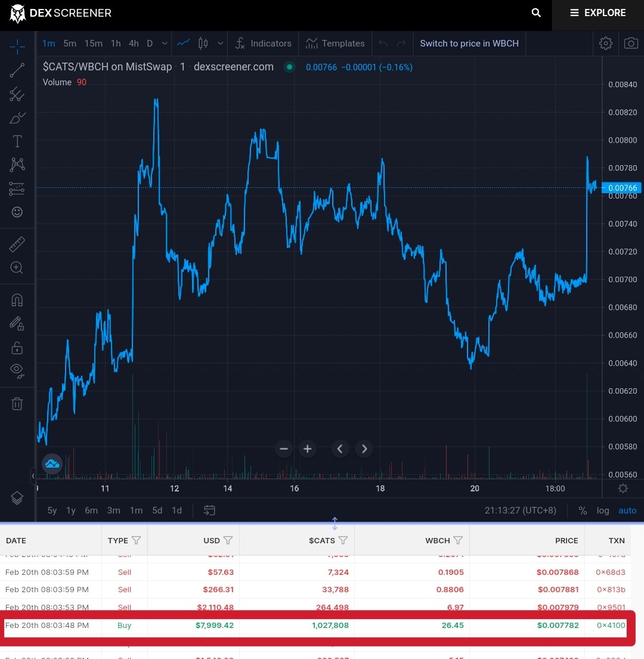Screen dimensions: 644x659
Task: Select the 5d date range
Action: pos(157,511)
